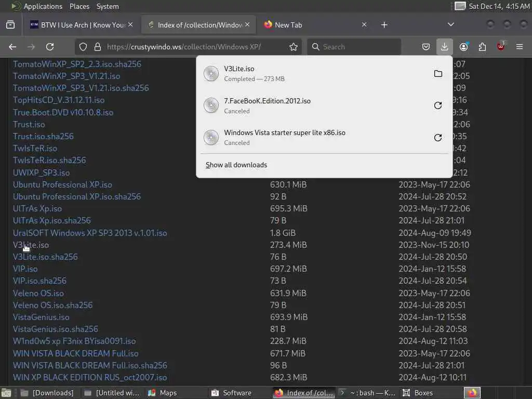Image resolution: width=532 pixels, height=399 pixels.
Task: Close the Index of /collection tab
Action: 247,25
